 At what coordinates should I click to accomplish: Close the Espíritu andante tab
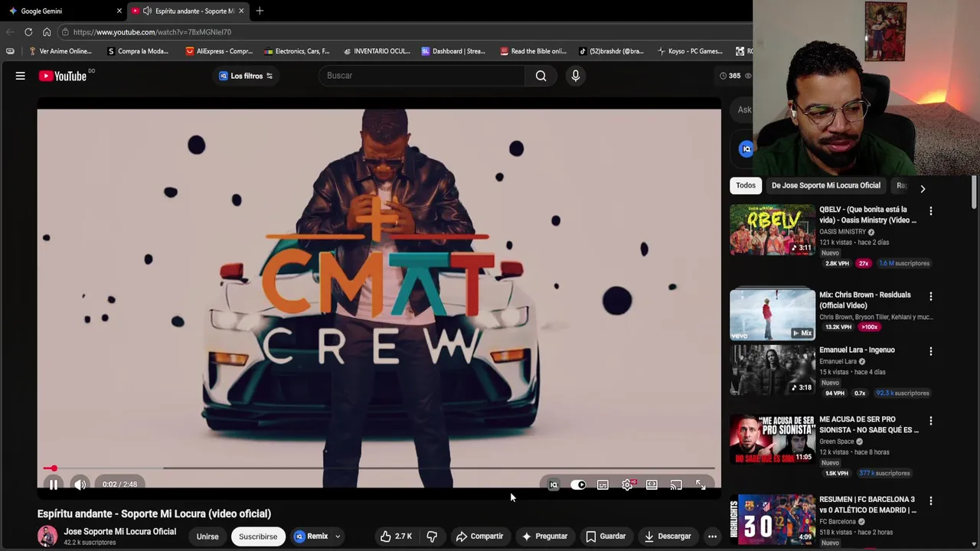[241, 11]
